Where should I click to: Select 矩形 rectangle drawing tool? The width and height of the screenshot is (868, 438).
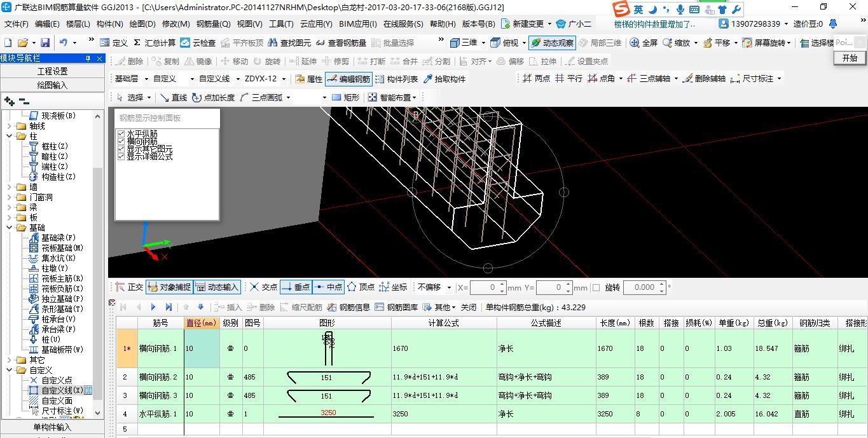(x=345, y=97)
